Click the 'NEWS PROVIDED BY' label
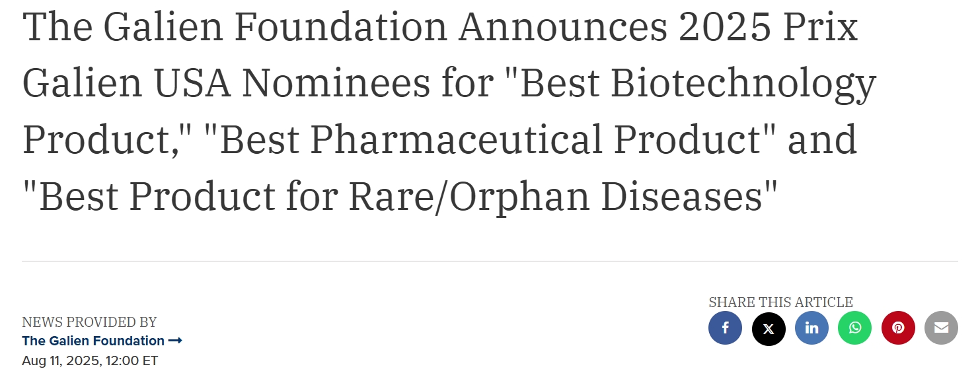 (89, 322)
